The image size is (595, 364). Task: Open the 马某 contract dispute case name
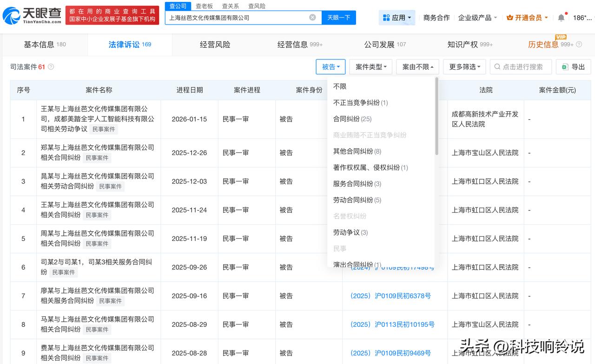click(x=97, y=324)
